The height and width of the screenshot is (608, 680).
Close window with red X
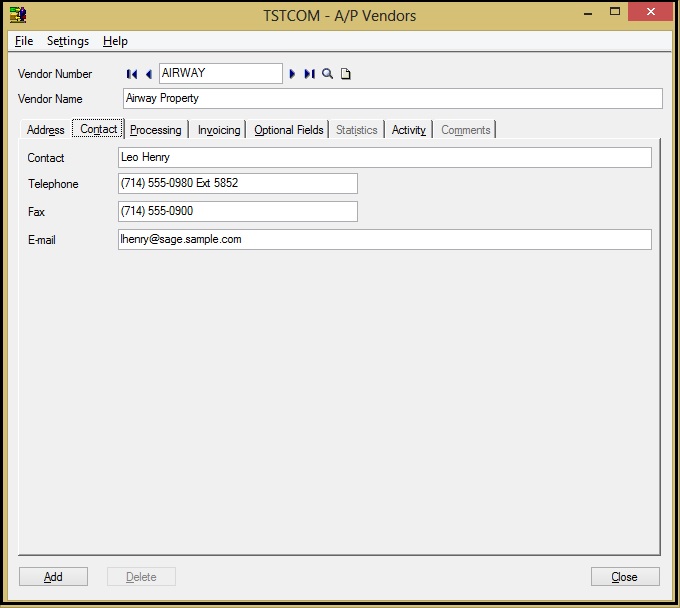(x=650, y=12)
